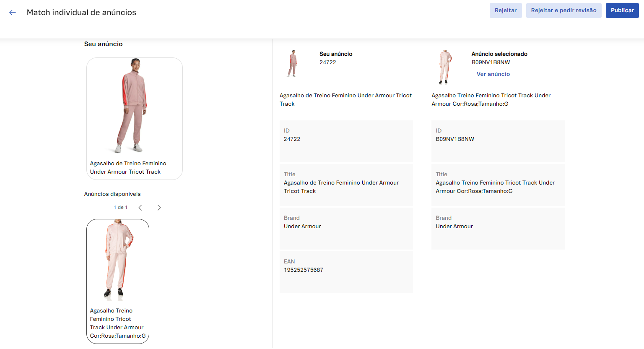Click small thumbnail beside Seu anúncio 24722
The height and width of the screenshot is (349, 644).
[293, 63]
